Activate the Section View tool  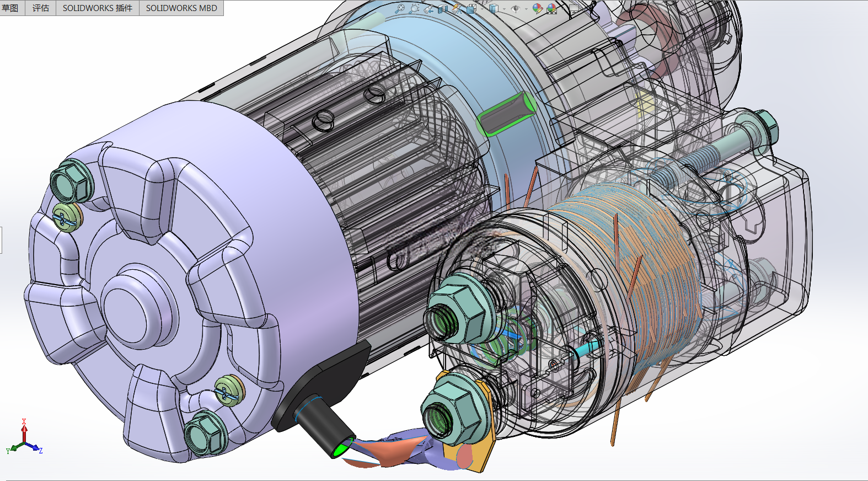[x=443, y=9]
